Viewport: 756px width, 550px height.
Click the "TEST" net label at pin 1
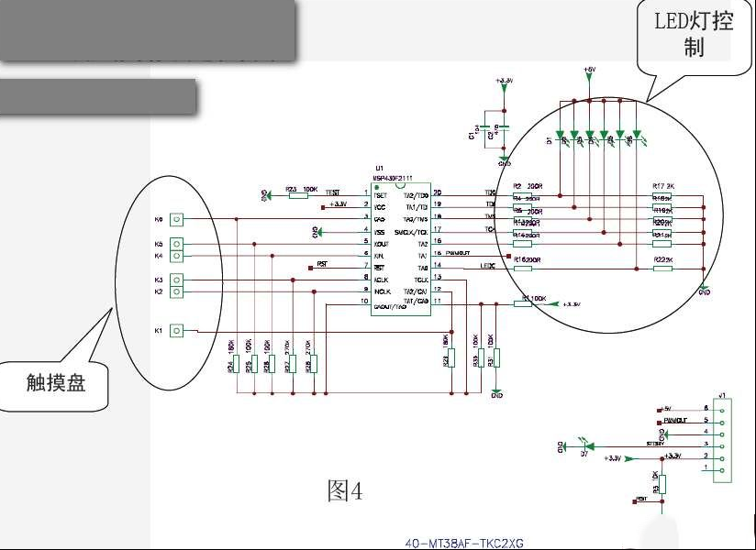[x=332, y=192]
